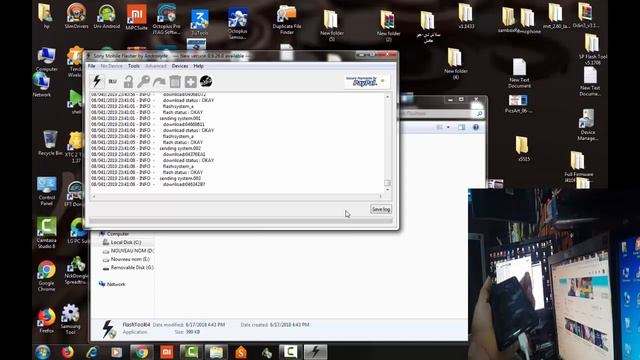Select the Duplicate File Finder desktop shortcut
The width and height of the screenshot is (640, 360).
coord(287,20)
